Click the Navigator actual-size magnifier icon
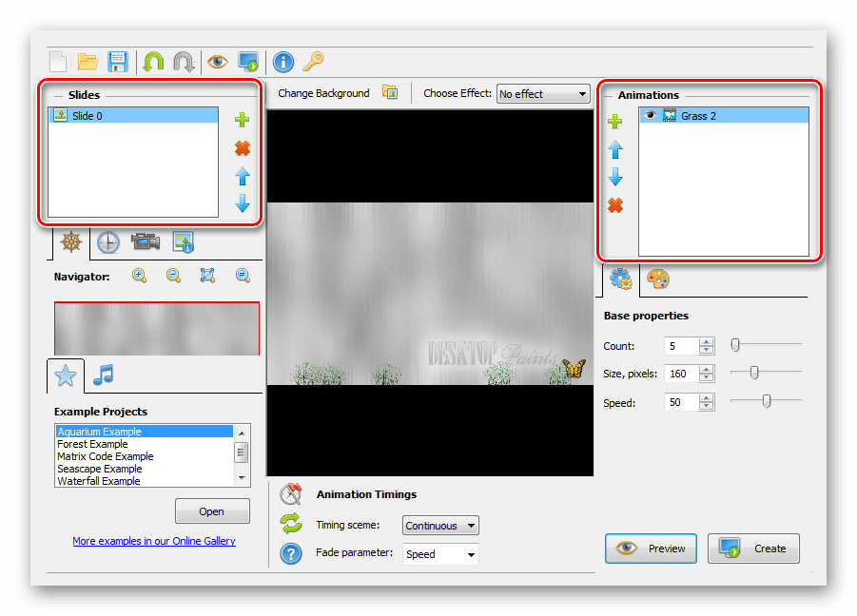 click(243, 276)
